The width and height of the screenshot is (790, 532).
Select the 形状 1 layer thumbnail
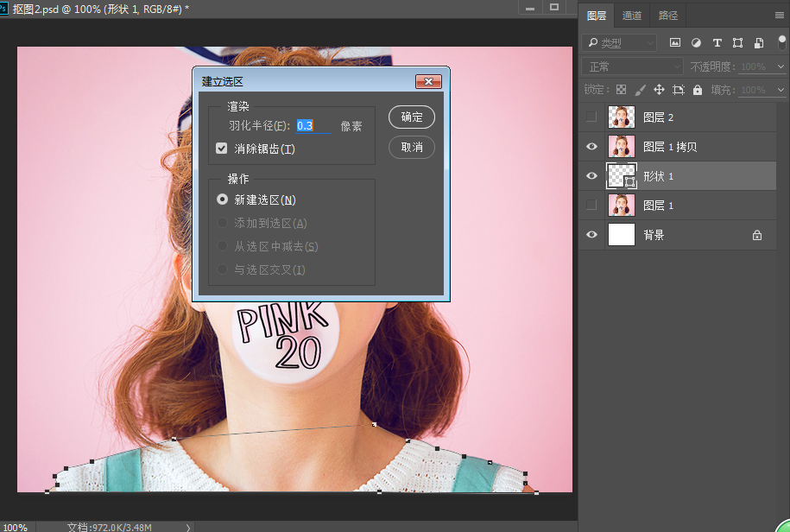[x=622, y=176]
